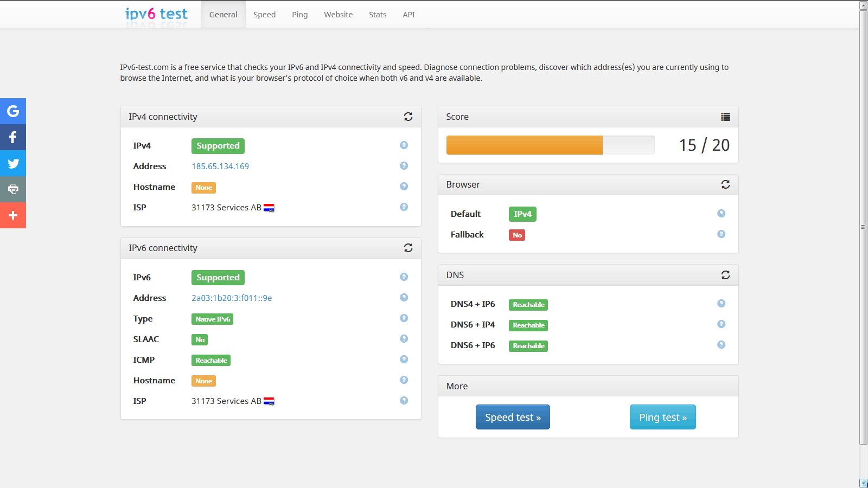Viewport: 868px width, 488px height.
Task: Click the orange score progress bar
Action: (x=524, y=145)
